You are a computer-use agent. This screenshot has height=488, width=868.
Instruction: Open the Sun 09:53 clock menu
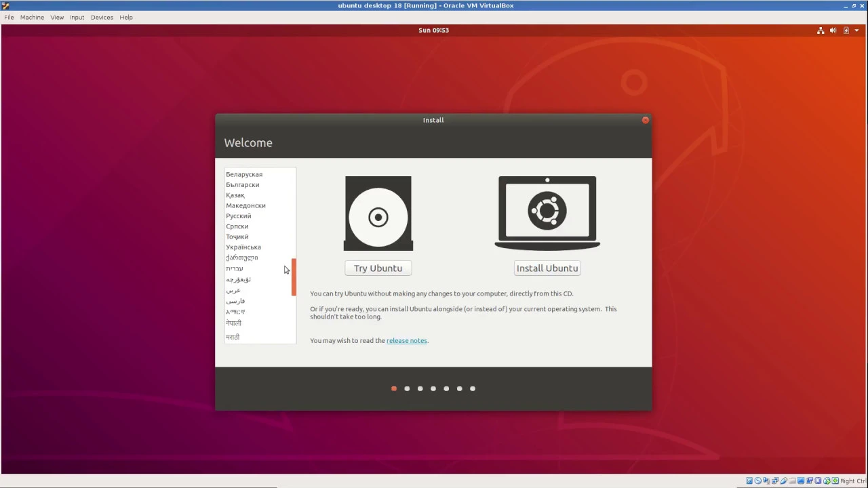pyautogui.click(x=434, y=30)
